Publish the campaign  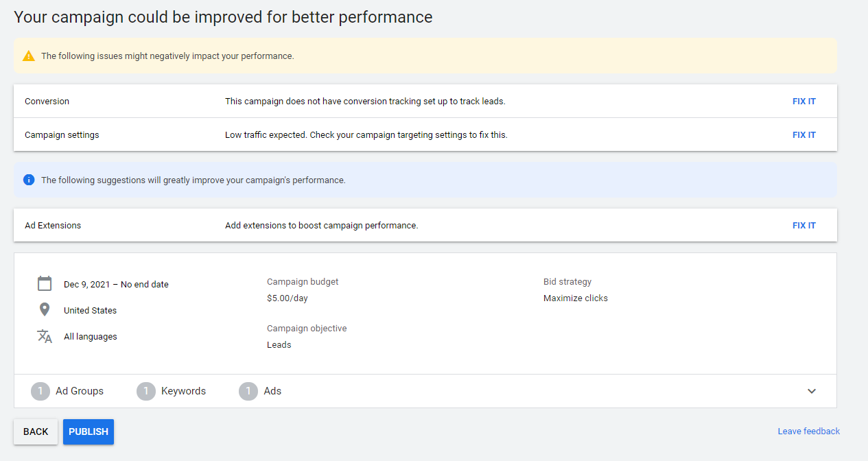[x=89, y=432]
